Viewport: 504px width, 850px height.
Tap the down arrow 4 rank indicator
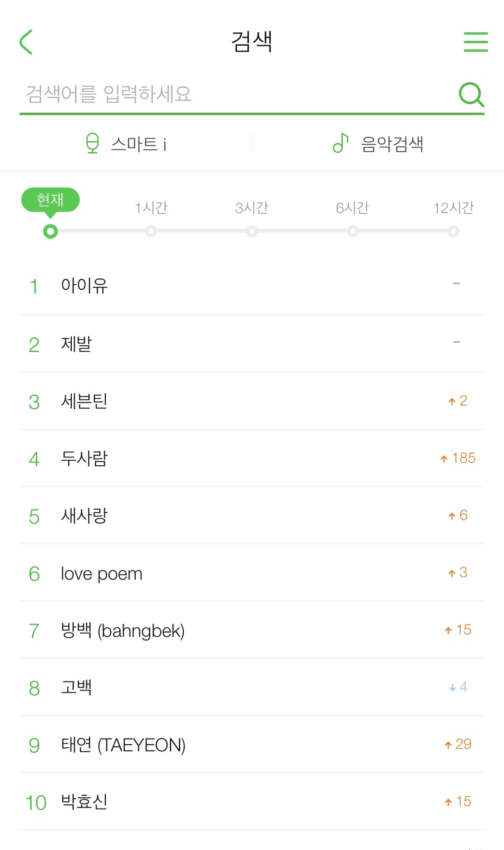click(458, 687)
